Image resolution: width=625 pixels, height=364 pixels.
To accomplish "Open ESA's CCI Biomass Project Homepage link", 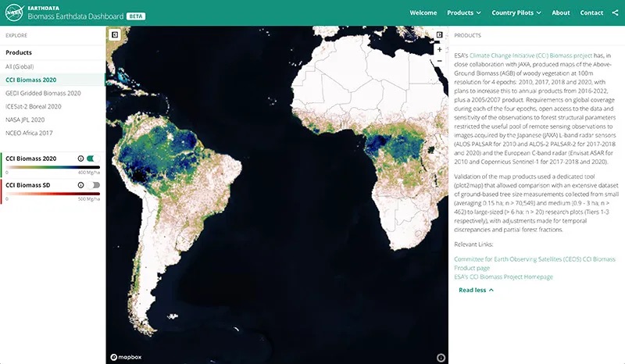I will [x=503, y=277].
